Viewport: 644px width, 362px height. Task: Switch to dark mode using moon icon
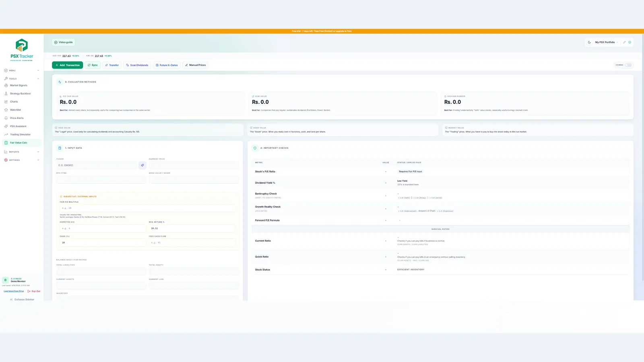(589, 42)
